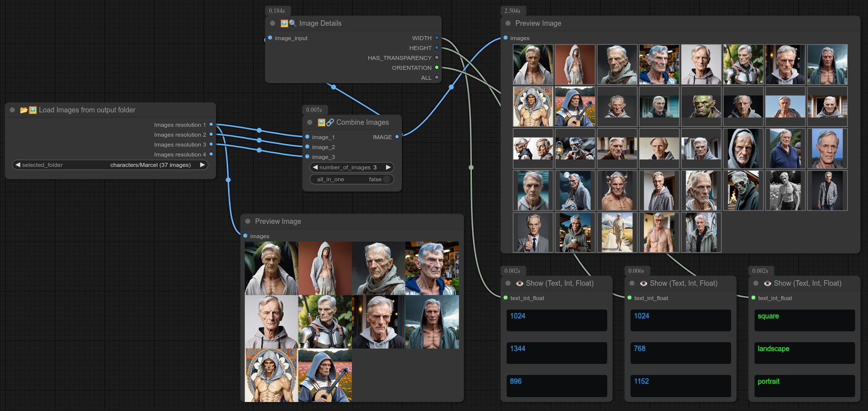Decrease number_of_images with the left arrow
The width and height of the screenshot is (868, 411).
click(x=315, y=167)
